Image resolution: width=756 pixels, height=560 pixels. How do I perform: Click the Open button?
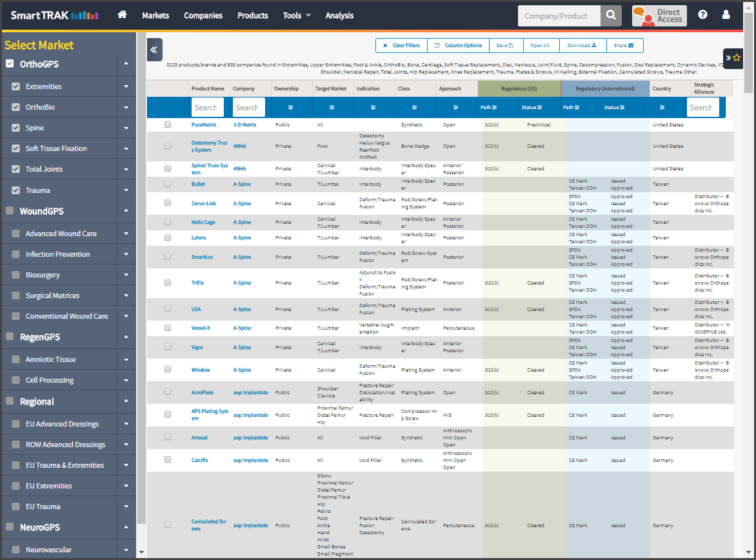coord(540,45)
